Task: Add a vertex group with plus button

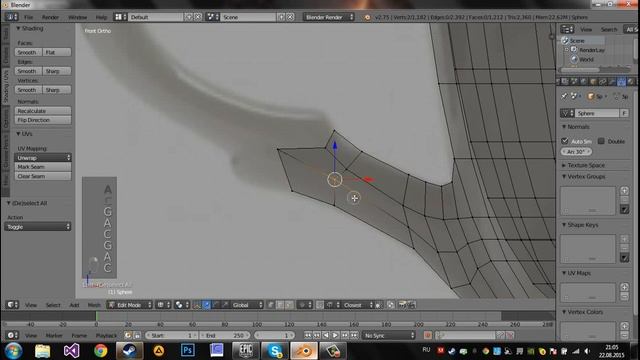Action: 624,190
